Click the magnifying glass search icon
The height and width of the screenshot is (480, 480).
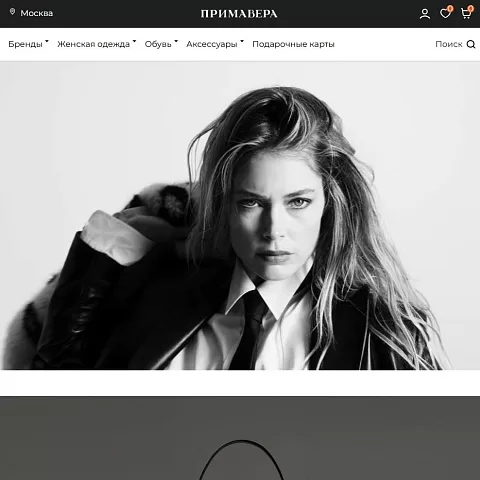coord(471,44)
